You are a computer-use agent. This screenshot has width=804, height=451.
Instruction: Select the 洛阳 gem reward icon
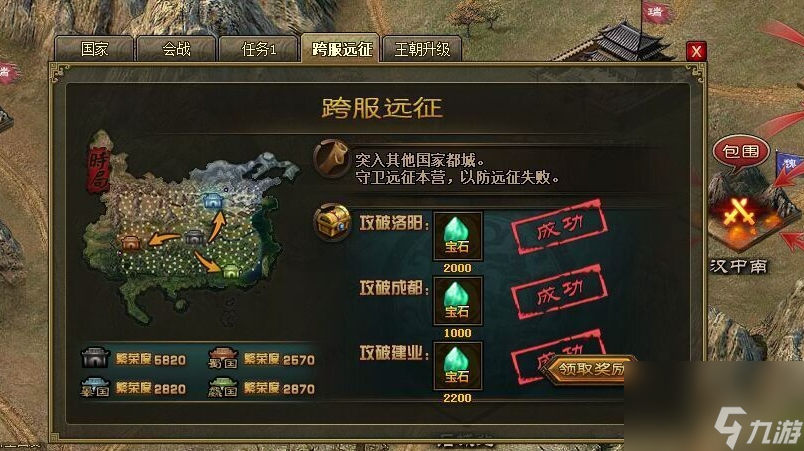(x=457, y=236)
